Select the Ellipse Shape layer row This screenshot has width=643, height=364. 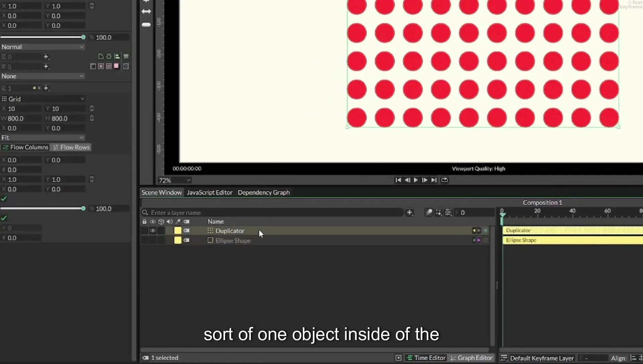(315, 240)
